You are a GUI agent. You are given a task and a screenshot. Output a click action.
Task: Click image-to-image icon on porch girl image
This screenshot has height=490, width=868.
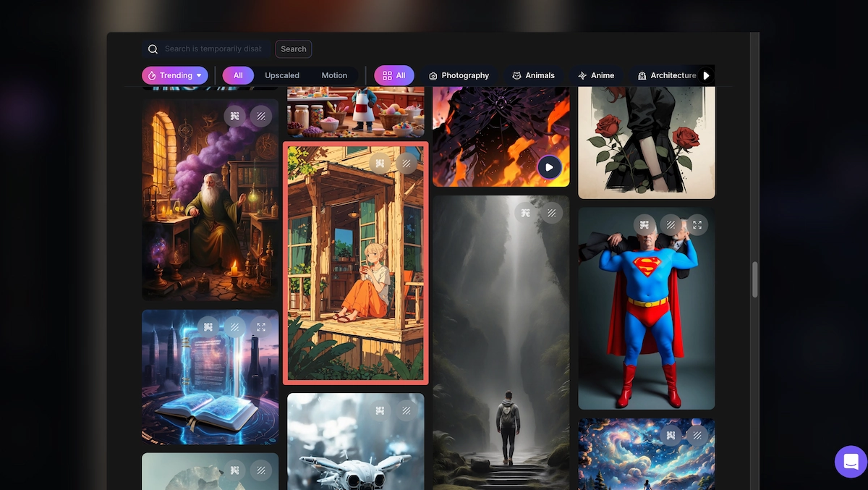tap(407, 164)
